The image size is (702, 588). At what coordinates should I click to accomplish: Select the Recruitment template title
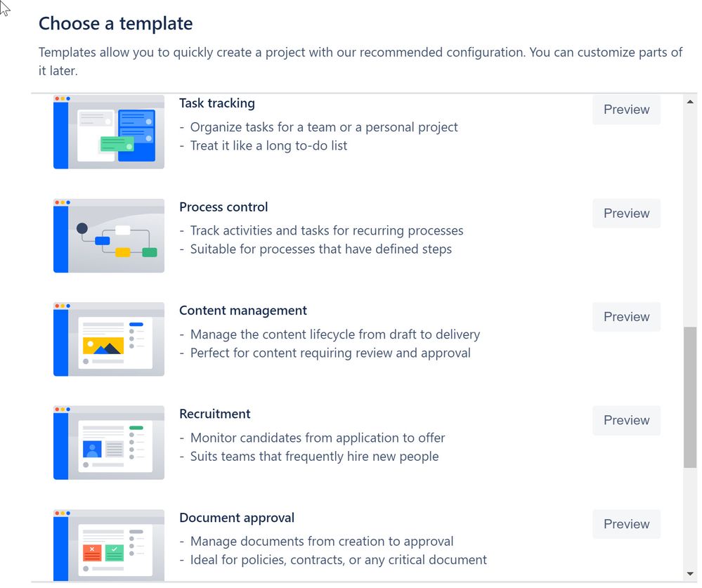pos(215,414)
